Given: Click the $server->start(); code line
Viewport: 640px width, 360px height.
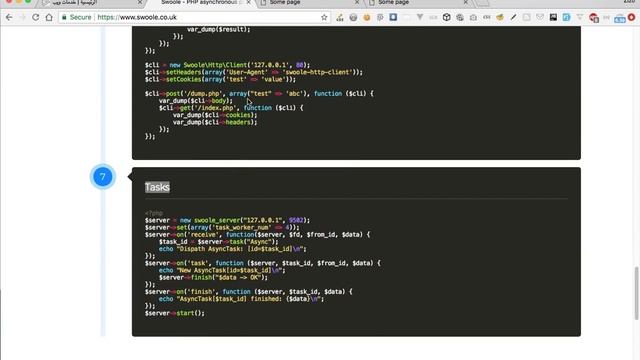Looking at the screenshot, I should pyautogui.click(x=175, y=313).
